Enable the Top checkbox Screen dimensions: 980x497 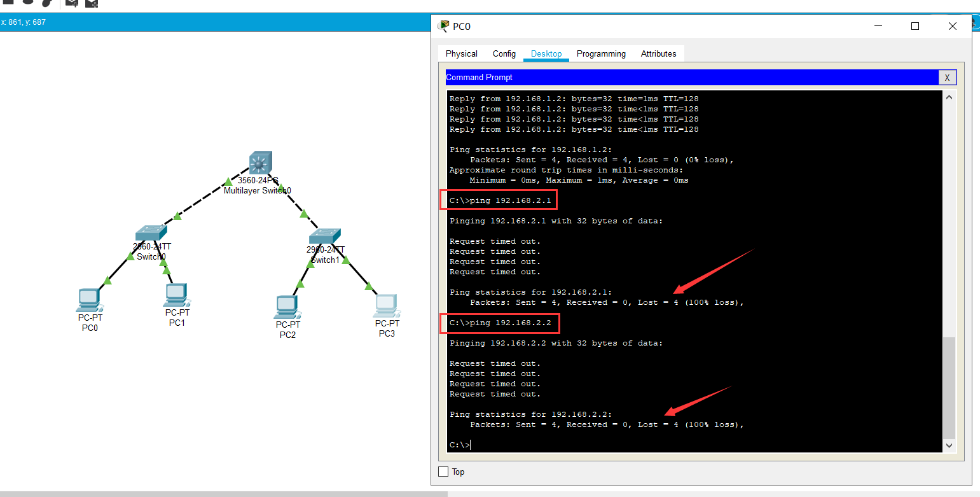click(x=444, y=472)
